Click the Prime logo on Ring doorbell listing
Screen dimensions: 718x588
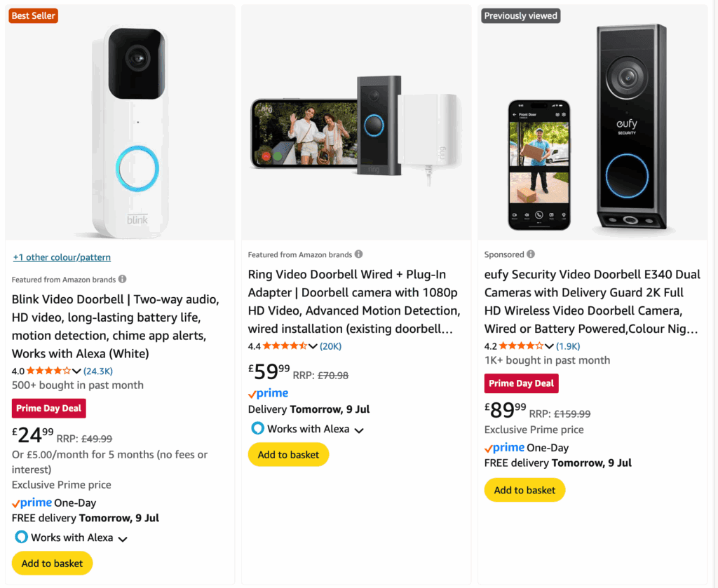click(x=269, y=393)
